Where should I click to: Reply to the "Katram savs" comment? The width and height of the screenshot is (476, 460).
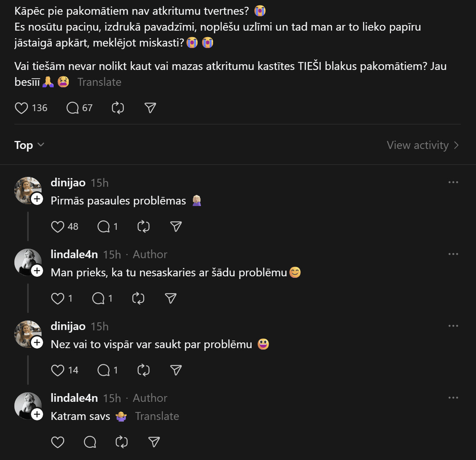click(x=90, y=442)
